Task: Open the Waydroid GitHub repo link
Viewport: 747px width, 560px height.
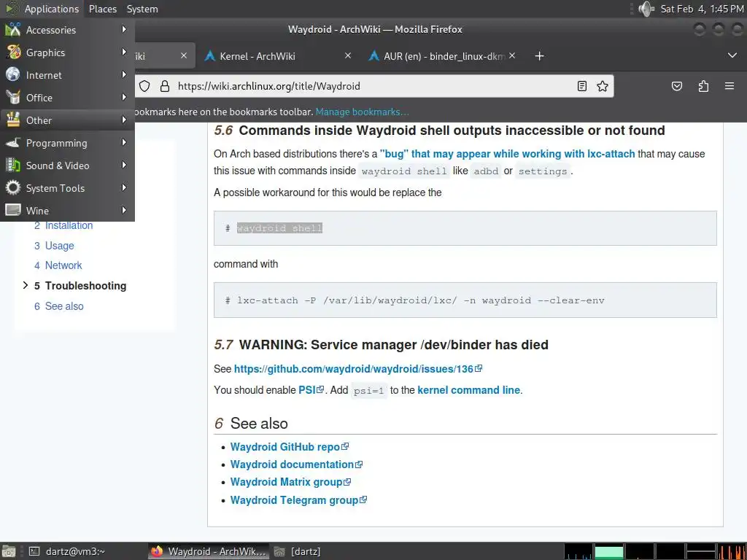Action: click(289, 447)
